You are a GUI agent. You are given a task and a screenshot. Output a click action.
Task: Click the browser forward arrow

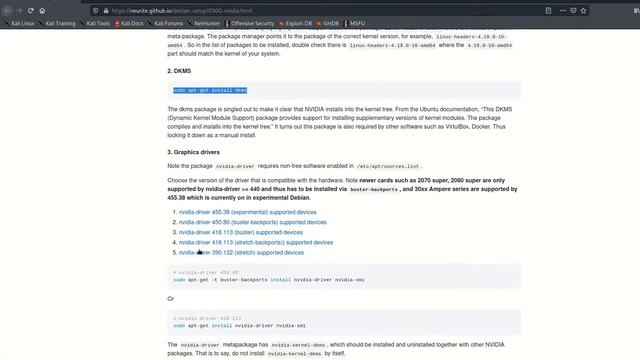tap(19, 11)
